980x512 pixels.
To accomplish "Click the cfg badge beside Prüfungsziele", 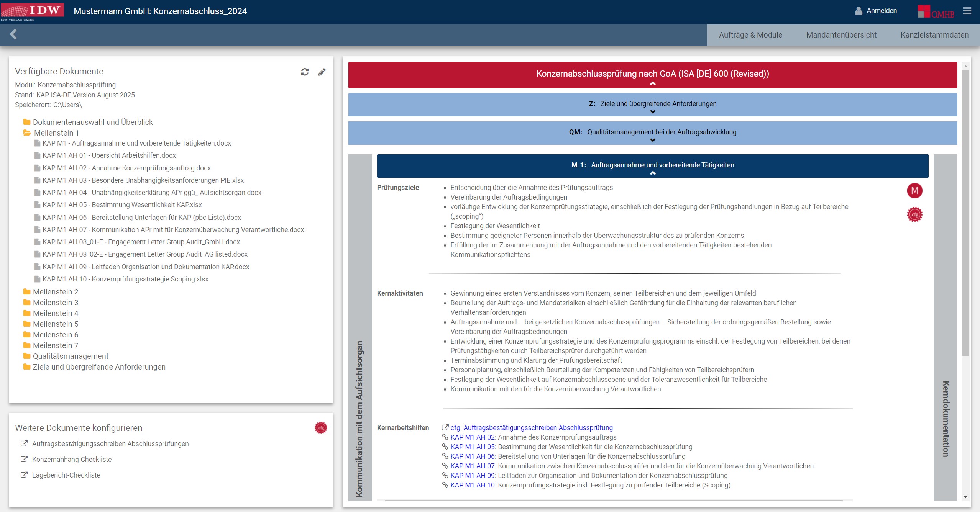I will click(x=914, y=214).
